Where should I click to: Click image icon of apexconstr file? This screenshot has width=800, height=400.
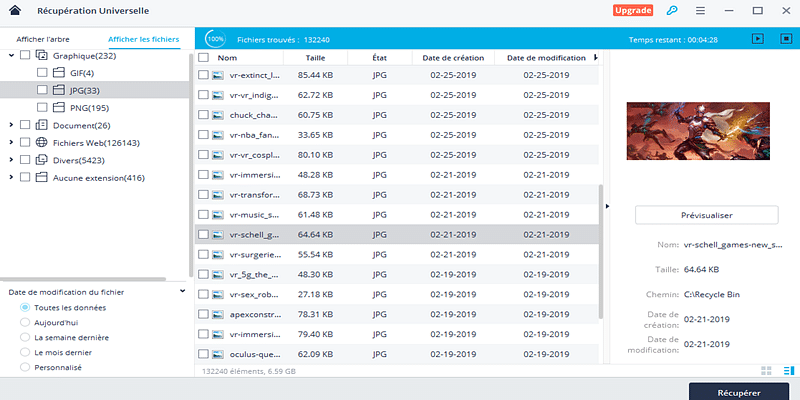click(218, 314)
